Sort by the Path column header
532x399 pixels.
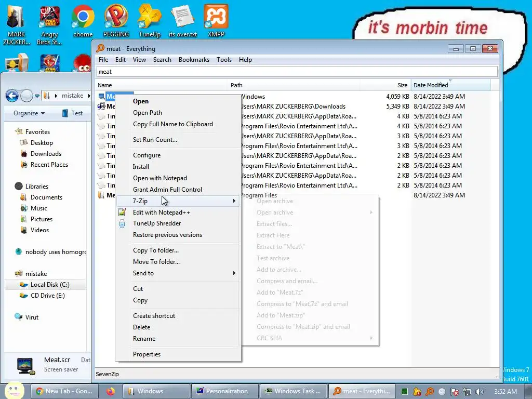(x=294, y=85)
